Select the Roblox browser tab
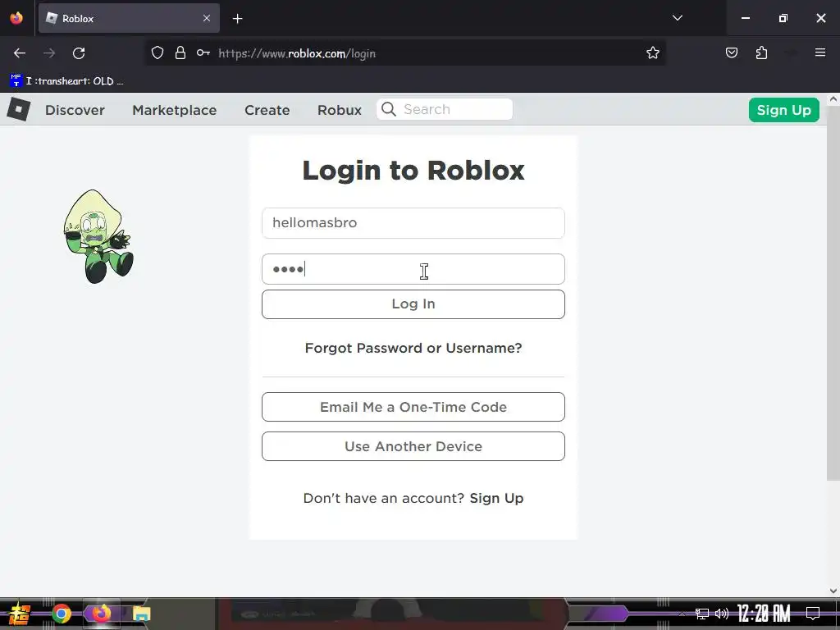This screenshot has height=630, width=840. (129, 18)
